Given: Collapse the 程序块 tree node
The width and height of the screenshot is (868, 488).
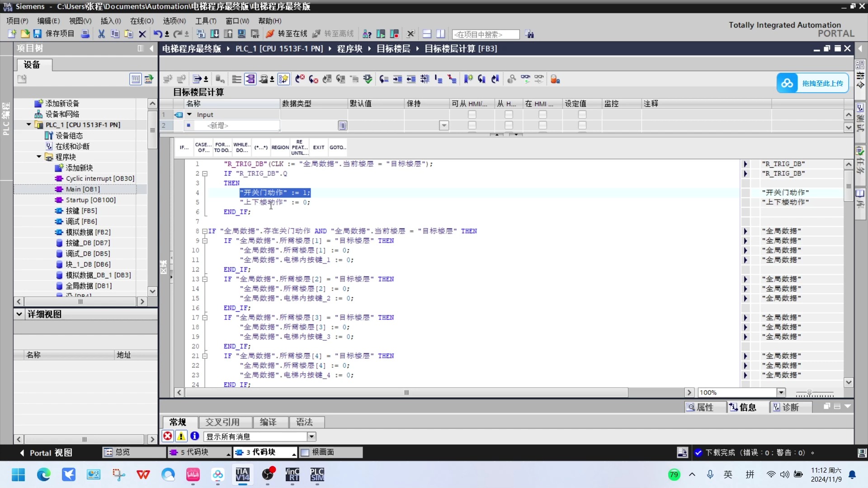Looking at the screenshot, I should 38,157.
